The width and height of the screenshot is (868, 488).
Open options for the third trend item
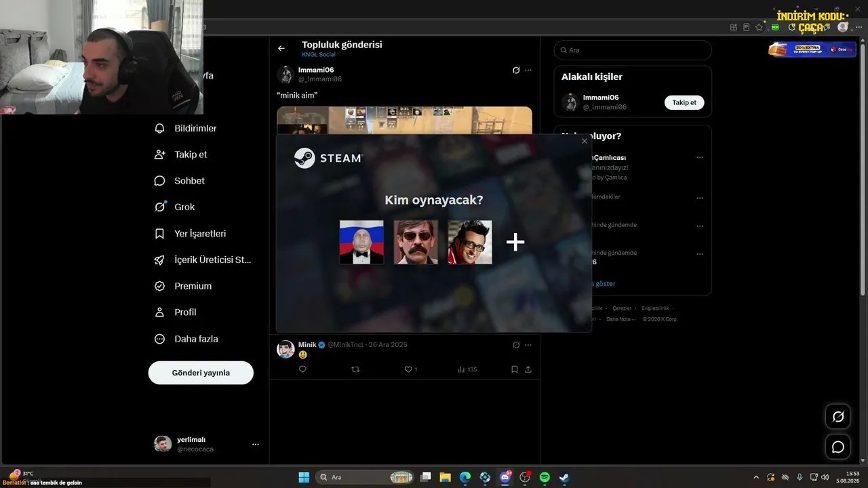tap(700, 226)
